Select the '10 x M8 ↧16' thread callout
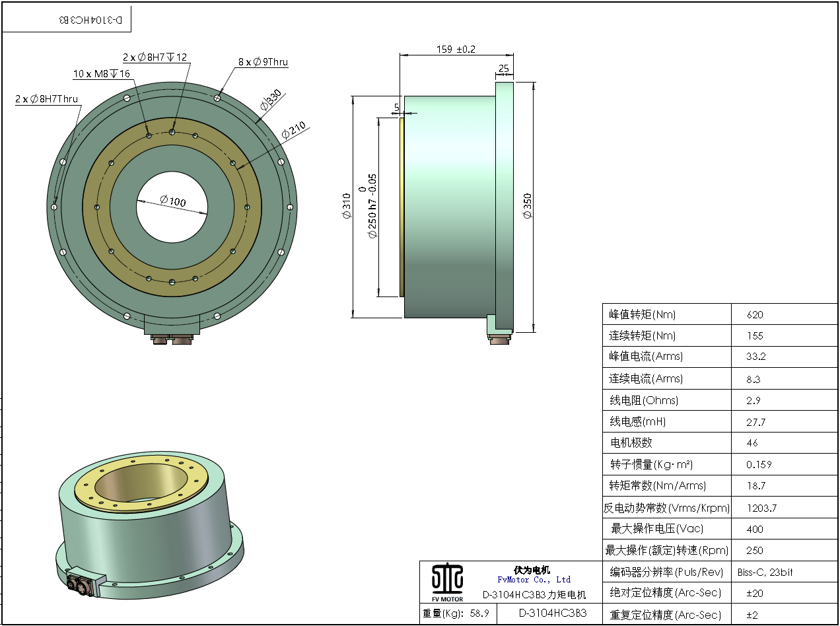Image resolution: width=840 pixels, height=626 pixels. click(101, 73)
